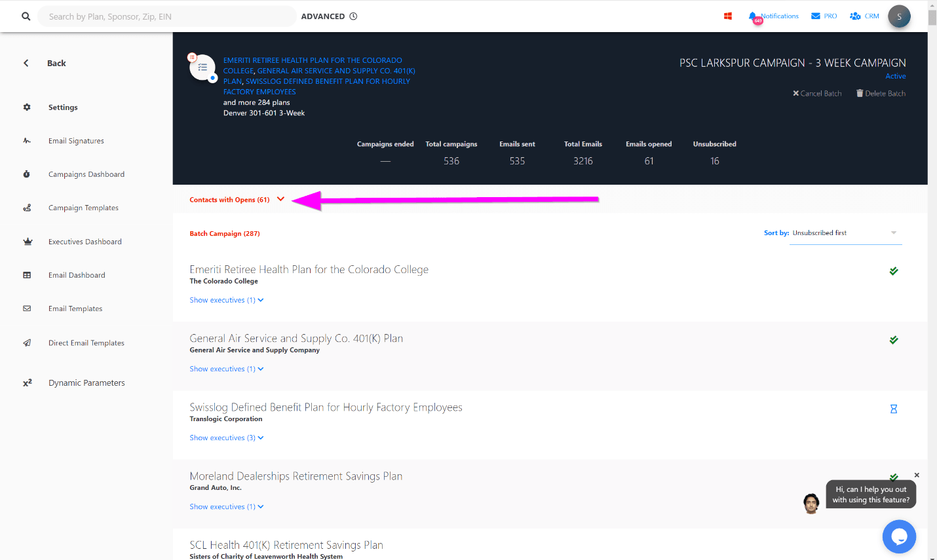Click the Cancel Batch button
Screen dimensions: 937x560
pyautogui.click(x=817, y=94)
